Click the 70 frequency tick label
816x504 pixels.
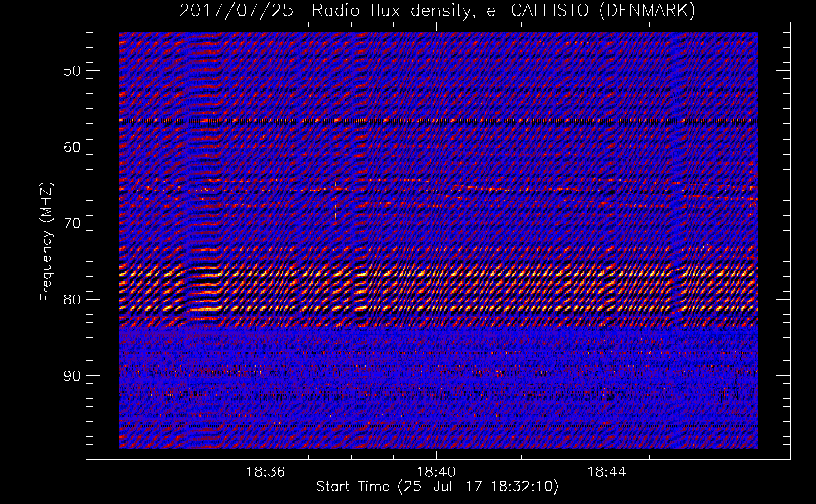[x=72, y=223]
